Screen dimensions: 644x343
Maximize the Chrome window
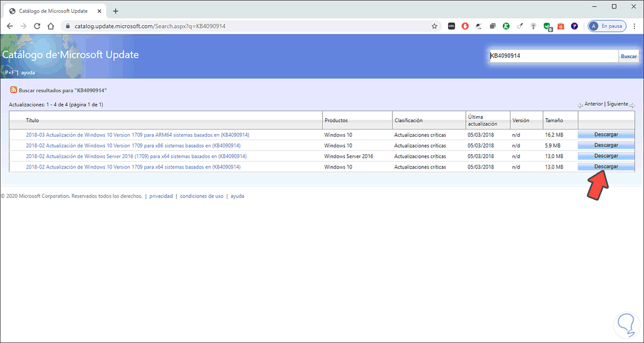coord(614,6)
